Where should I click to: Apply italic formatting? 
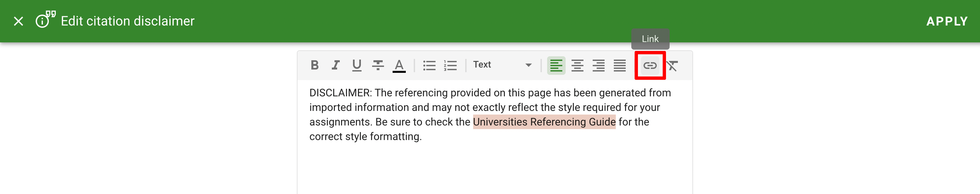(335, 65)
